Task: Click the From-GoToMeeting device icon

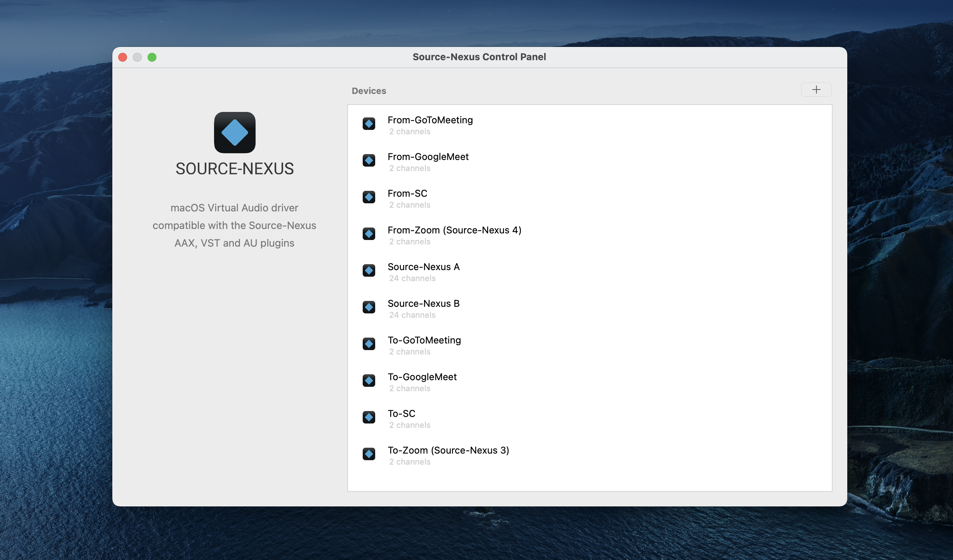Action: pos(369,124)
